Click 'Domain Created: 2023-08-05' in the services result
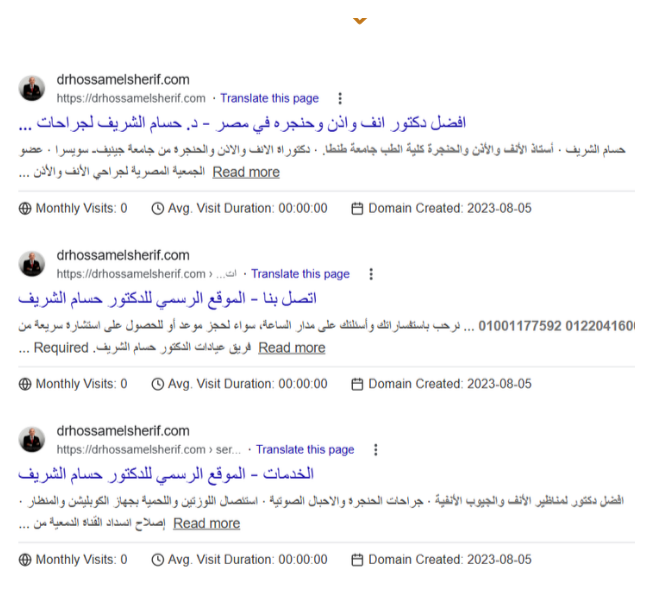This screenshot has width=653, height=610. coord(450,560)
